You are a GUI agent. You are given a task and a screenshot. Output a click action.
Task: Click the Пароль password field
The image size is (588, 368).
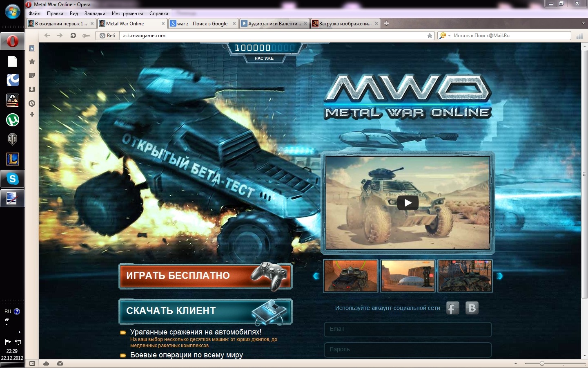pos(408,350)
